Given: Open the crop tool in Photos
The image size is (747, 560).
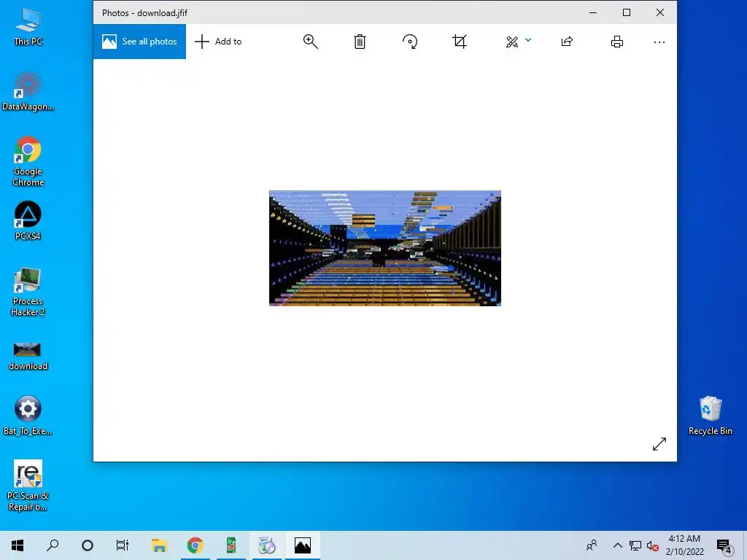Looking at the screenshot, I should (x=460, y=42).
